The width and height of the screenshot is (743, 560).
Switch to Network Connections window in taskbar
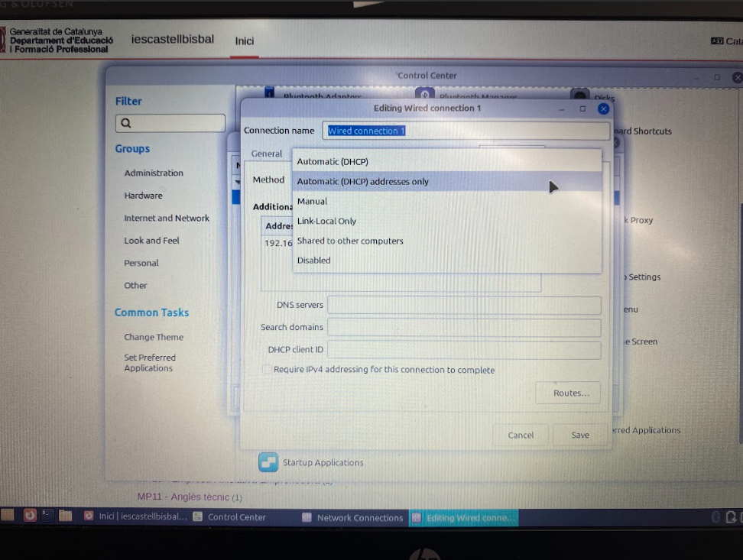pos(352,517)
